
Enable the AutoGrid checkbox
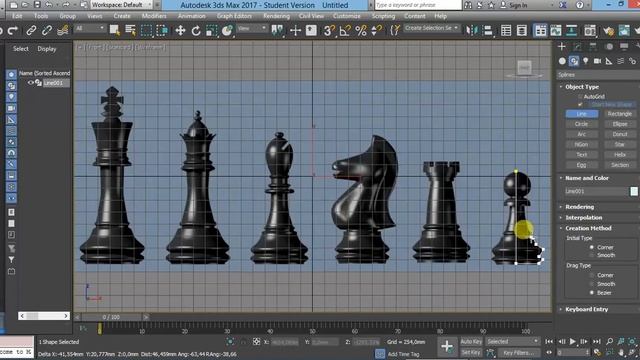click(x=580, y=97)
